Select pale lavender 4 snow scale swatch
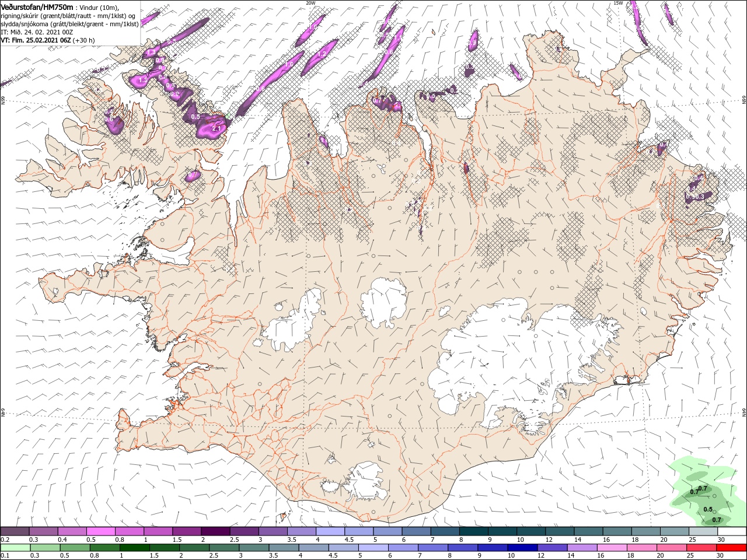Image resolution: width=747 pixels, height=560 pixels. tap(330, 531)
